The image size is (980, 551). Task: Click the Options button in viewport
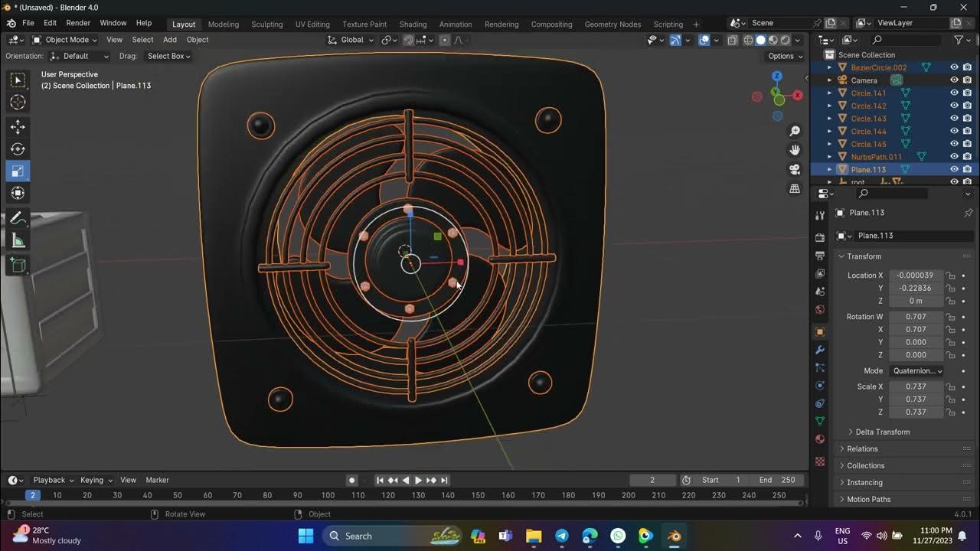click(786, 56)
